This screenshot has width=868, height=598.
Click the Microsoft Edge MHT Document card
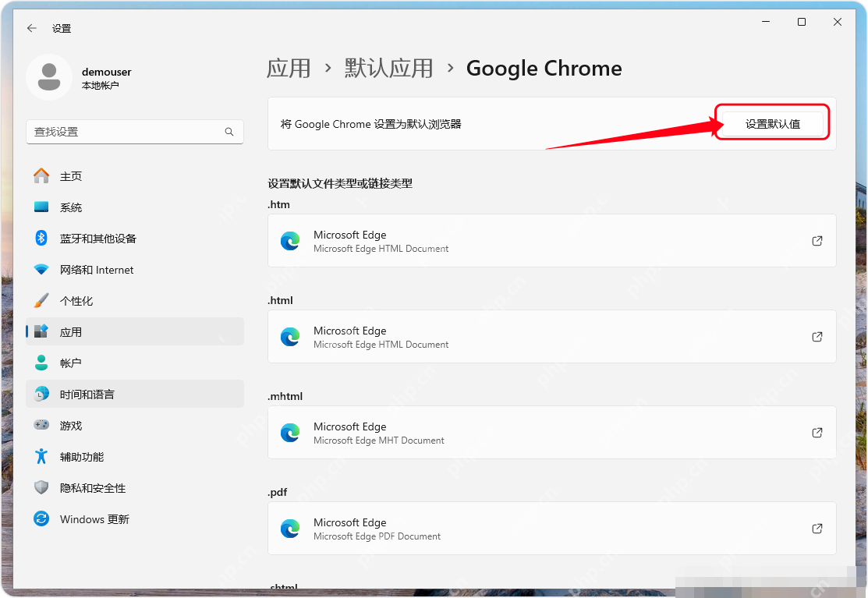[552, 433]
